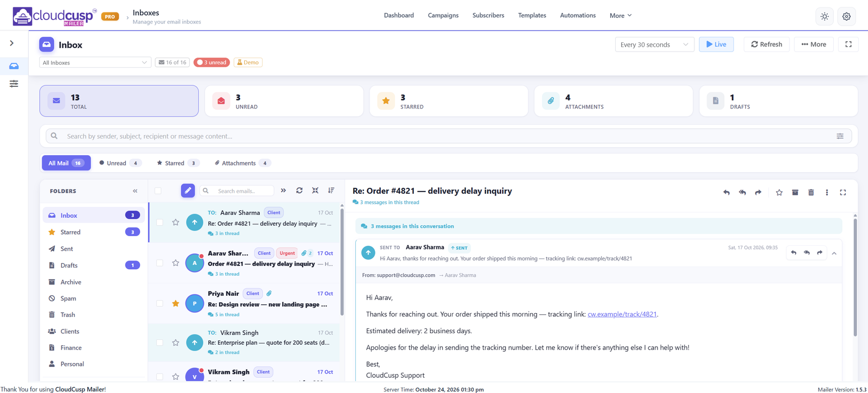Viewport: 868px width, 393px height.
Task: Toggle the Live auto-refresh button
Action: point(716,45)
